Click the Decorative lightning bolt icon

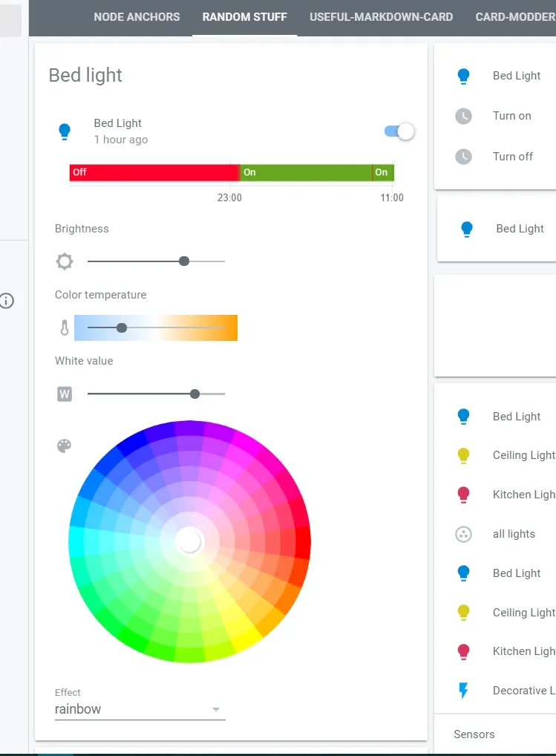coord(463,691)
